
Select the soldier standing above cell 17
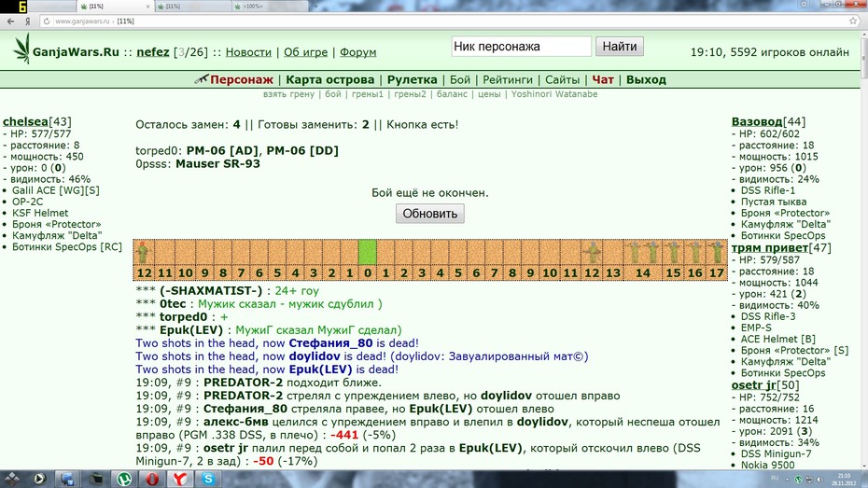click(717, 252)
